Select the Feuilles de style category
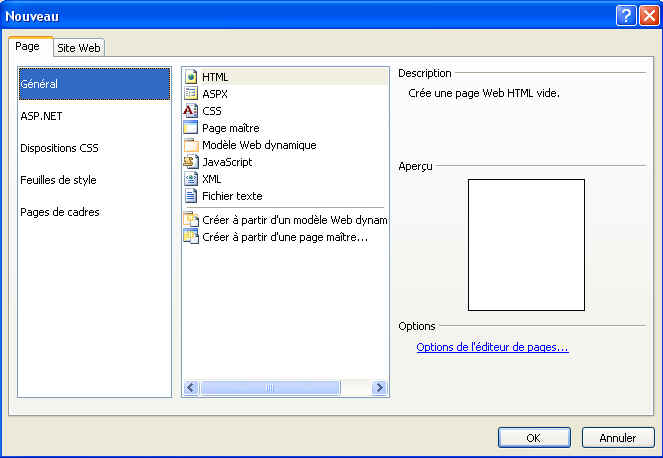 [x=94, y=180]
